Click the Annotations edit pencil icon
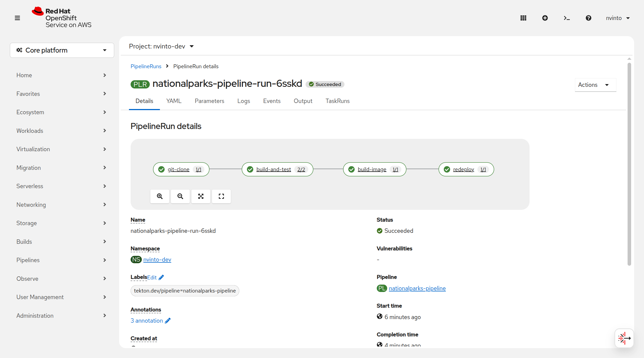This screenshot has width=644, height=358. [x=168, y=320]
